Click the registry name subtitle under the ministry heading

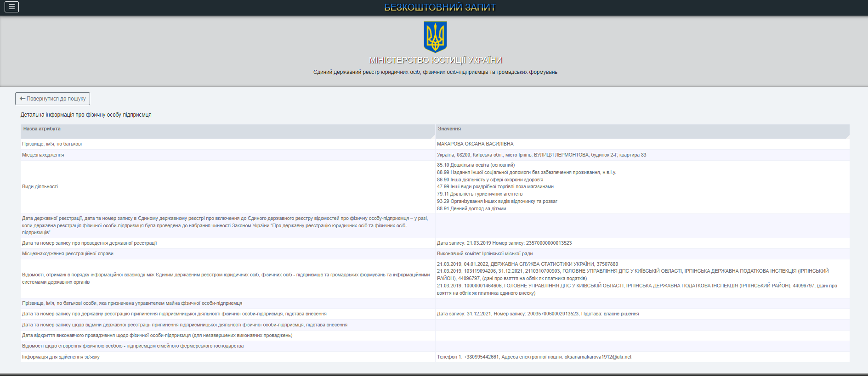(x=435, y=73)
